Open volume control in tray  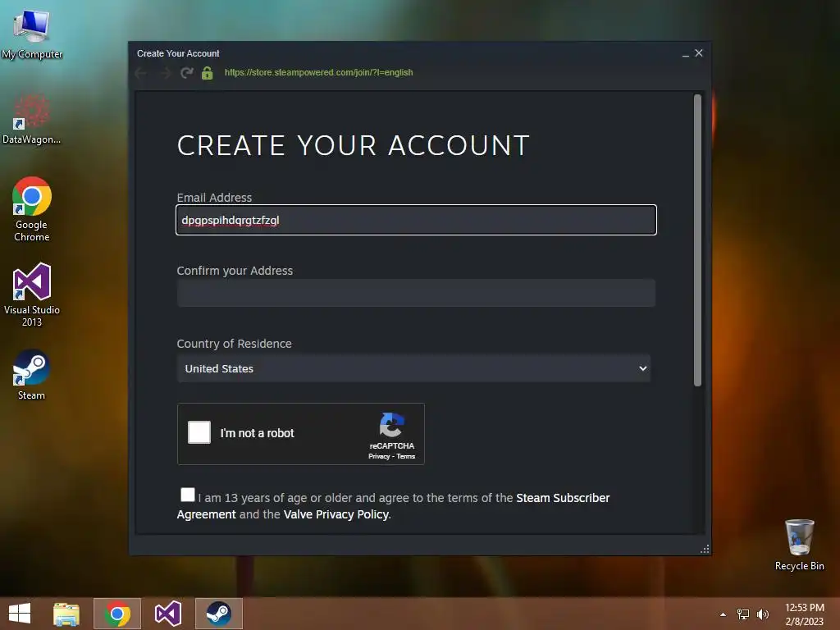pos(762,614)
